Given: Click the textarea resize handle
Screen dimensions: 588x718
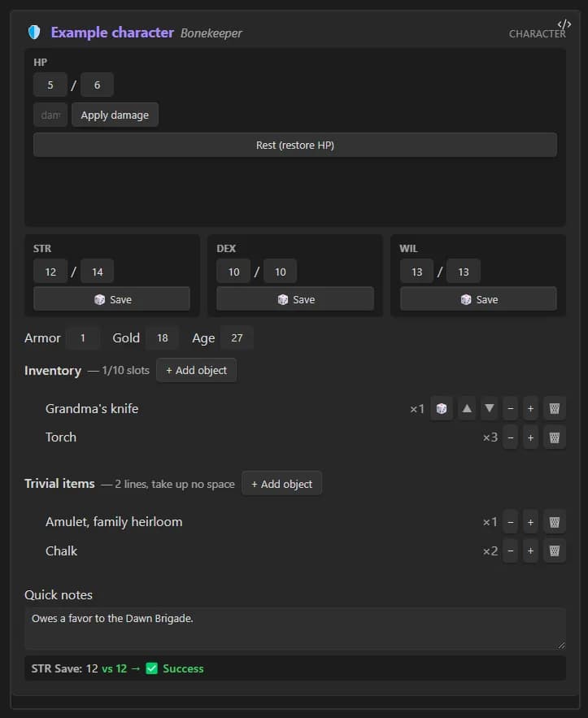Looking at the screenshot, I should [x=561, y=645].
